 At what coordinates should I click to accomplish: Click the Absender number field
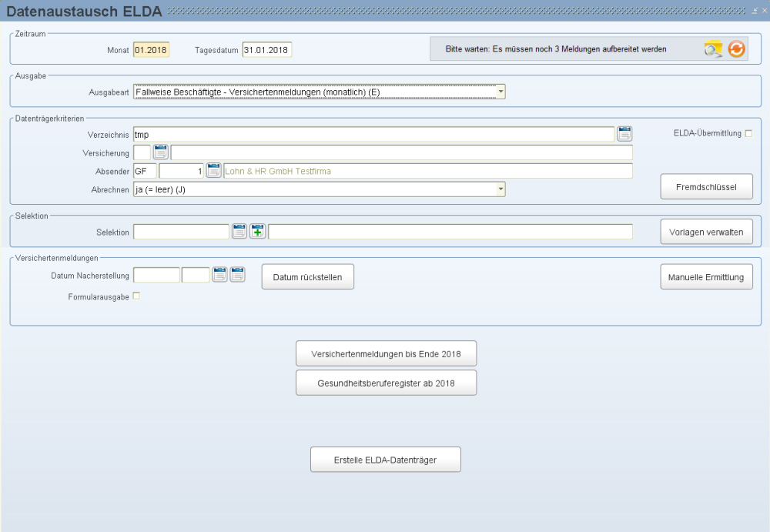point(181,171)
